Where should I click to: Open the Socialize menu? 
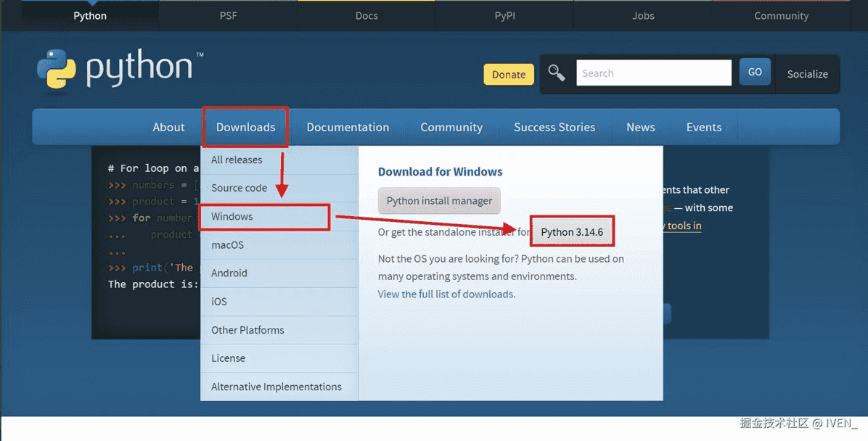pyautogui.click(x=807, y=74)
